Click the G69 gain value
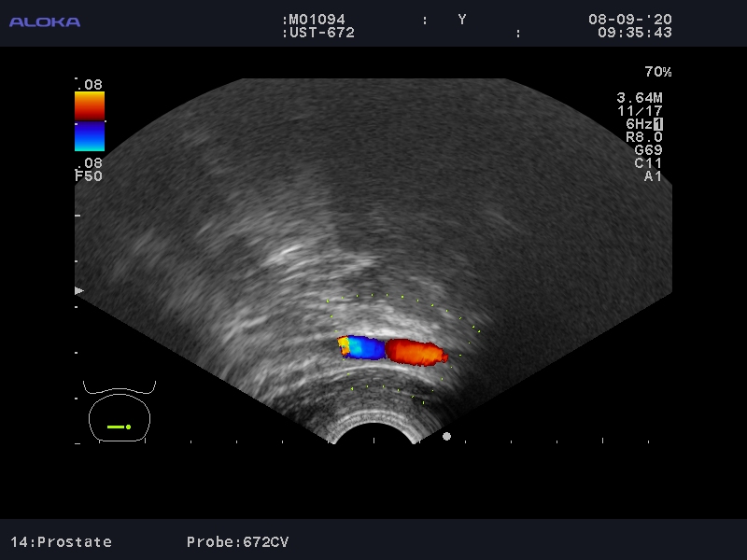 (x=647, y=150)
